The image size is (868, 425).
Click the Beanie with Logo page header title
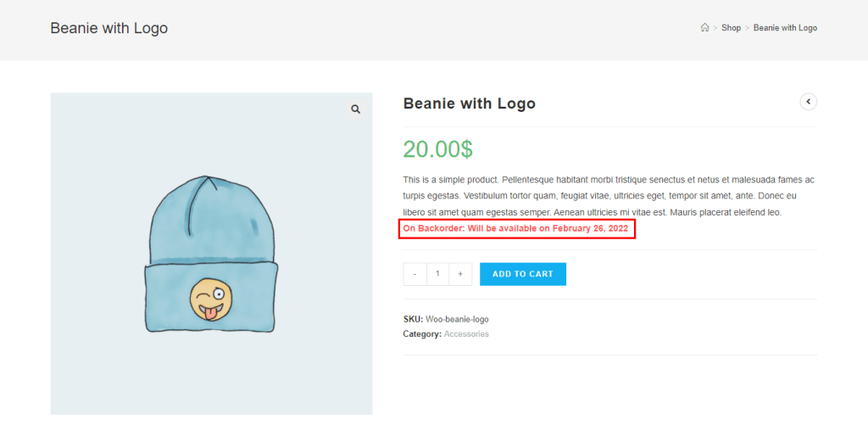[x=108, y=28]
